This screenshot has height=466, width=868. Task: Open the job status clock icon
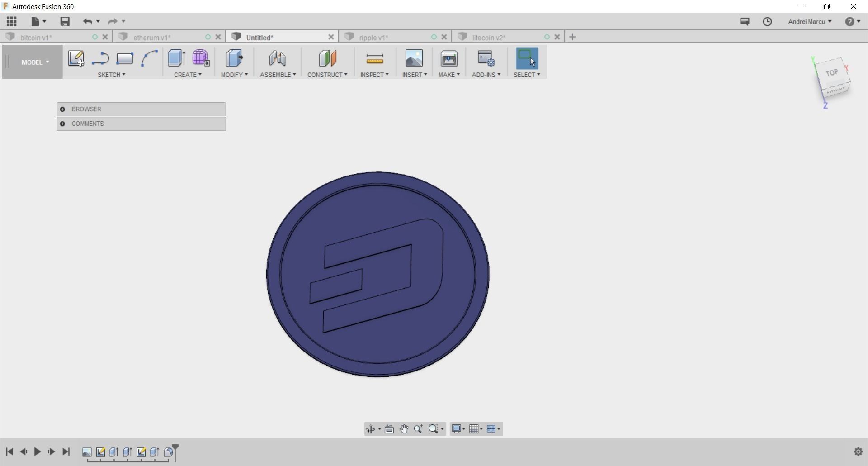(767, 21)
